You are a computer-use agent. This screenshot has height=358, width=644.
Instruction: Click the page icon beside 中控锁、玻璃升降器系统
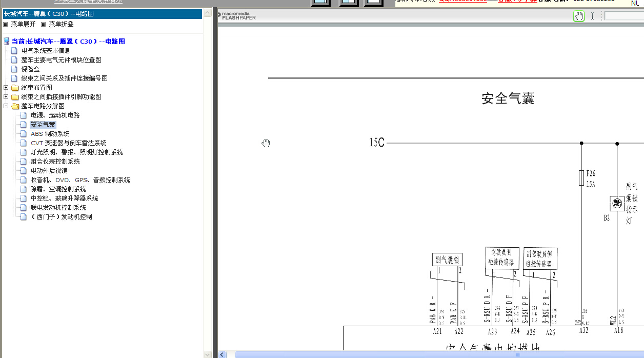[23, 198]
